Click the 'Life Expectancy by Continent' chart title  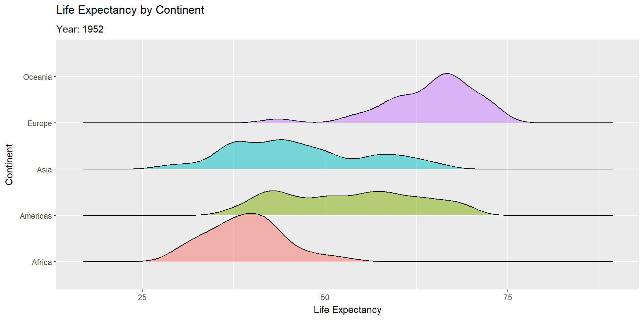pos(130,10)
